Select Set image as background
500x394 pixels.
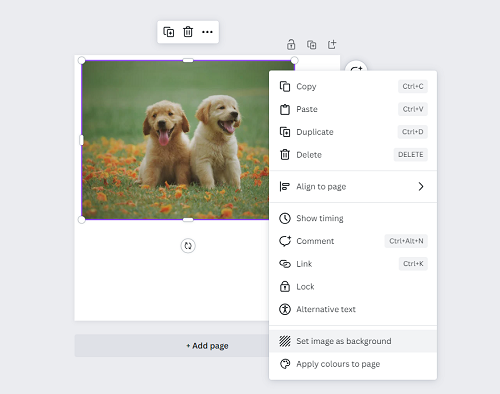point(353,341)
